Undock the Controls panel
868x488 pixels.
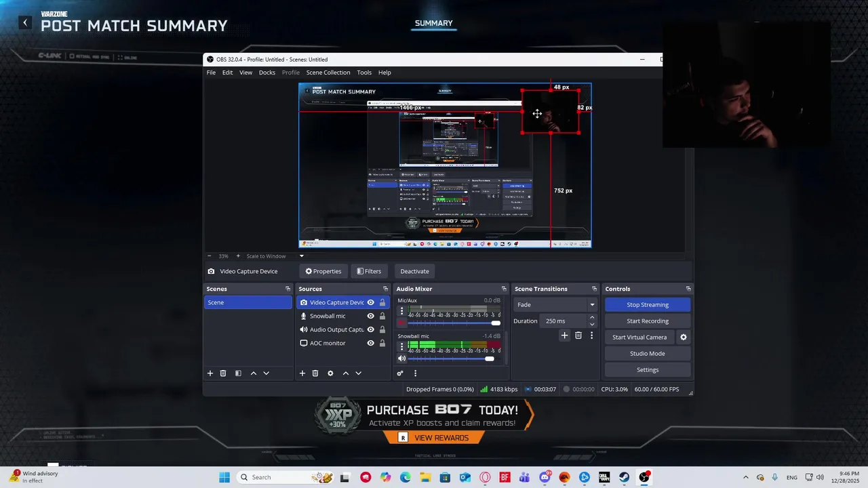(x=688, y=289)
